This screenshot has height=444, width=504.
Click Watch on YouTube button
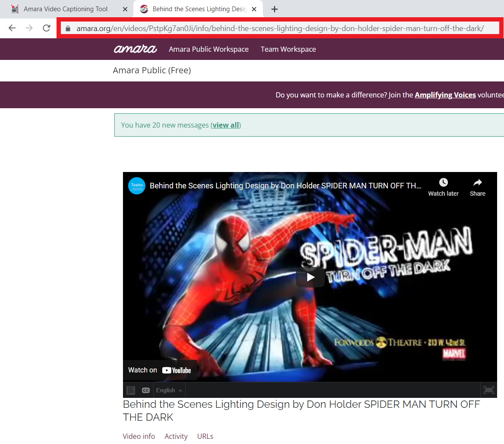[160, 370]
